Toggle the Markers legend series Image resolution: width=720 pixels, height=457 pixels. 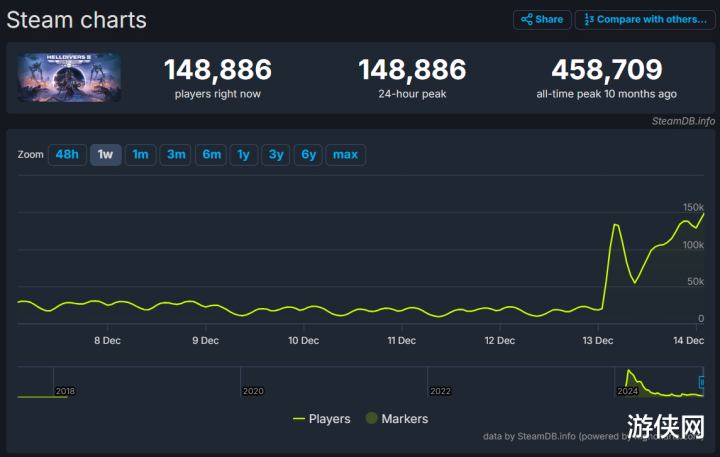397,418
